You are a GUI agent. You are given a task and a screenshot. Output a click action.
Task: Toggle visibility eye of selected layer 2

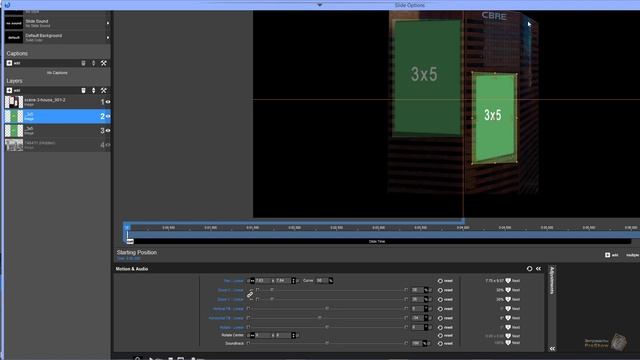pyautogui.click(x=108, y=116)
